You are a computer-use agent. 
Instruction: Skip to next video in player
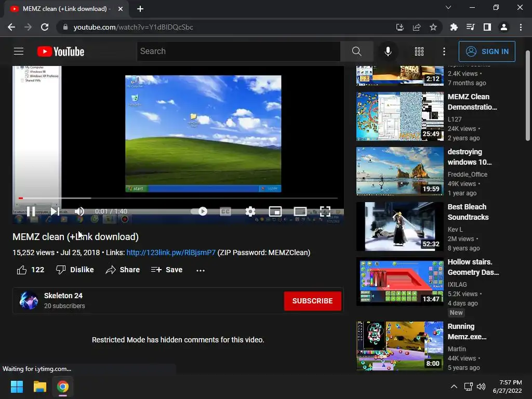pos(55,211)
